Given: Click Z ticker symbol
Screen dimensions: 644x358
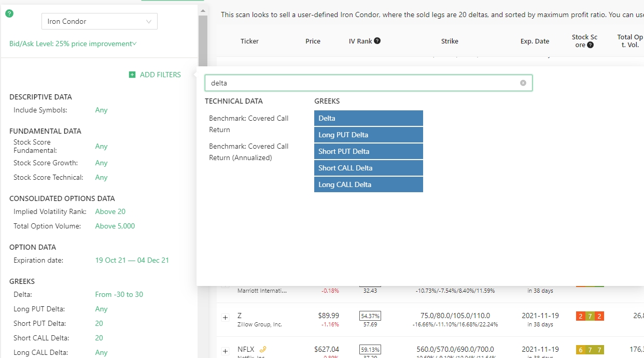Looking at the screenshot, I should coord(240,316).
